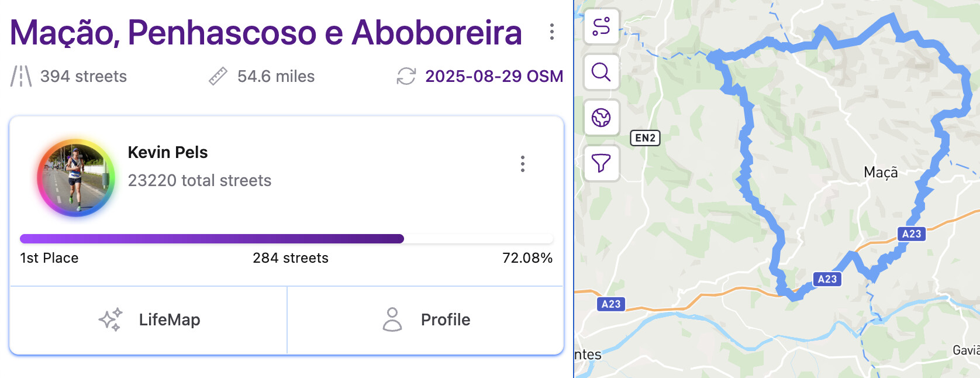This screenshot has height=378, width=980.
Task: Click the LifeMap sparkle icon
Action: click(111, 319)
